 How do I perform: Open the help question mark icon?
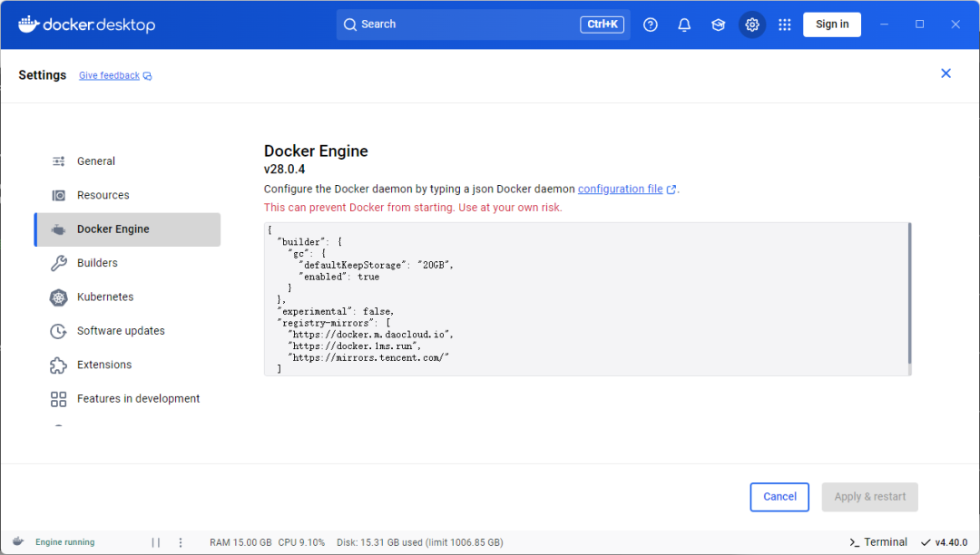point(650,24)
